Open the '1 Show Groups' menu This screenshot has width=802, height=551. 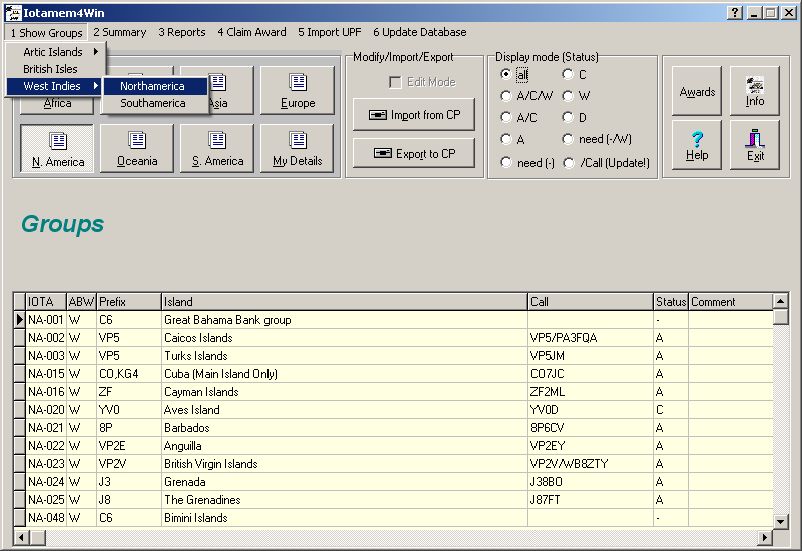pos(46,32)
